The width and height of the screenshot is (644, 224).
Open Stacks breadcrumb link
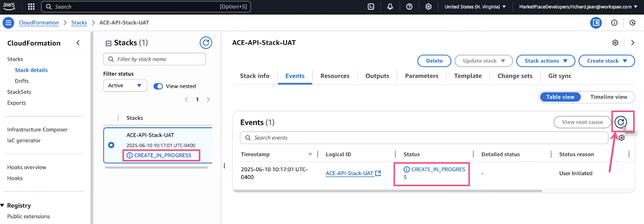(x=79, y=23)
